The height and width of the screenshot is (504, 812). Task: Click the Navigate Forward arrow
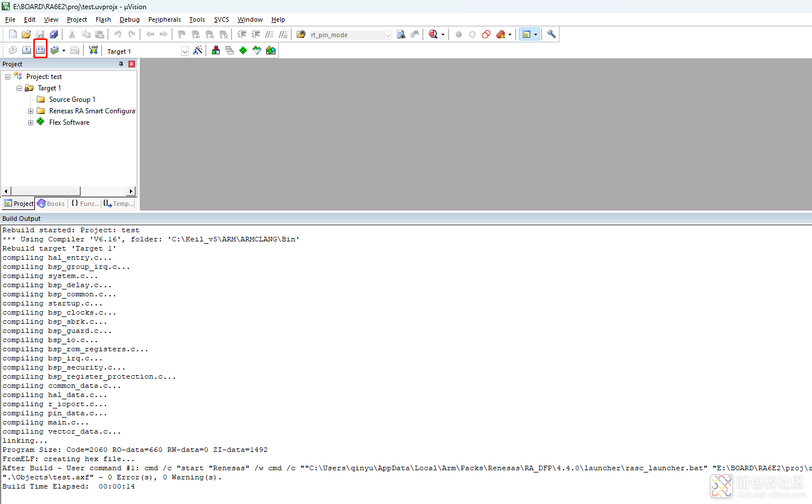click(164, 34)
